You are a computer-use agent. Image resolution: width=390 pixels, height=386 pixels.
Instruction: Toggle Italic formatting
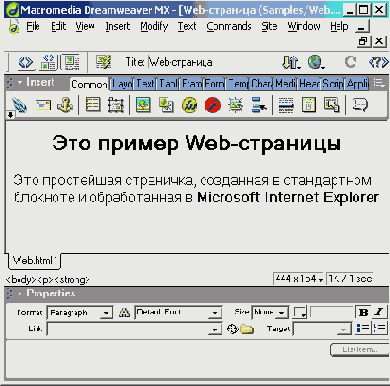(379, 312)
